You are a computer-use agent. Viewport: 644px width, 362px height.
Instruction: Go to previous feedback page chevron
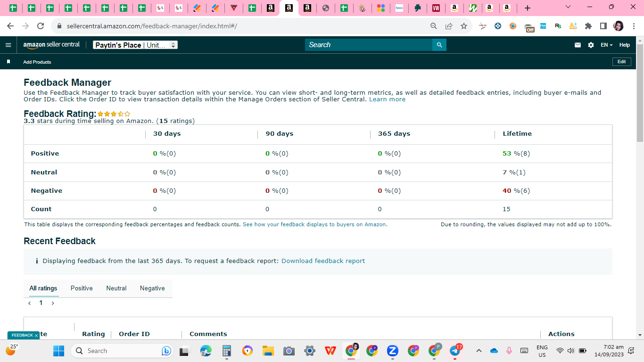tap(30, 303)
